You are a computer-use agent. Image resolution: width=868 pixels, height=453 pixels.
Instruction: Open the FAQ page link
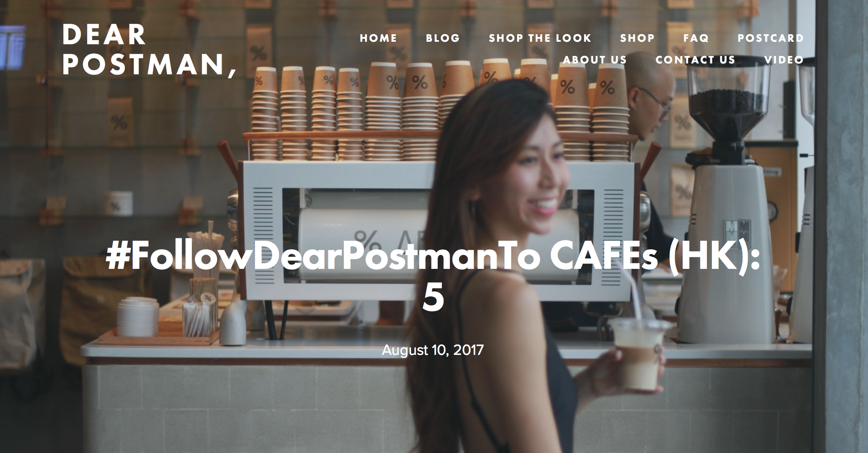click(x=696, y=38)
